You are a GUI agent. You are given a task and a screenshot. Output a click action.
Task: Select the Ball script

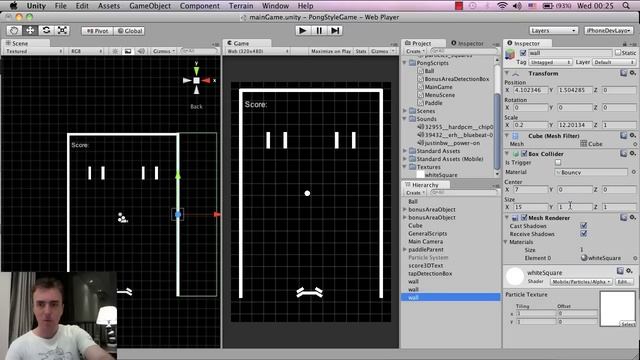tap(429, 71)
